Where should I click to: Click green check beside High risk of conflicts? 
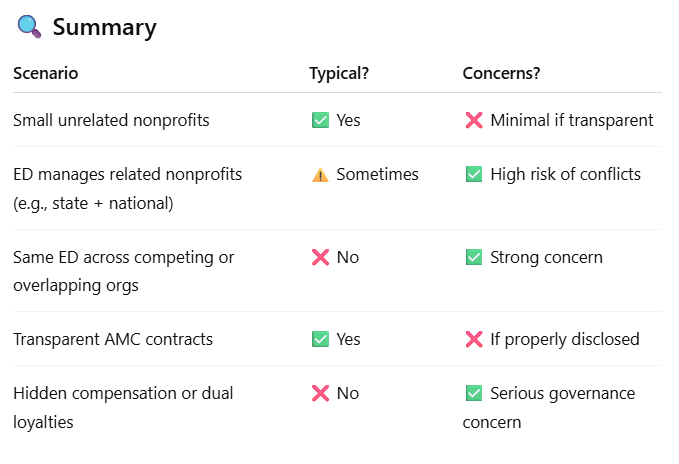click(474, 175)
